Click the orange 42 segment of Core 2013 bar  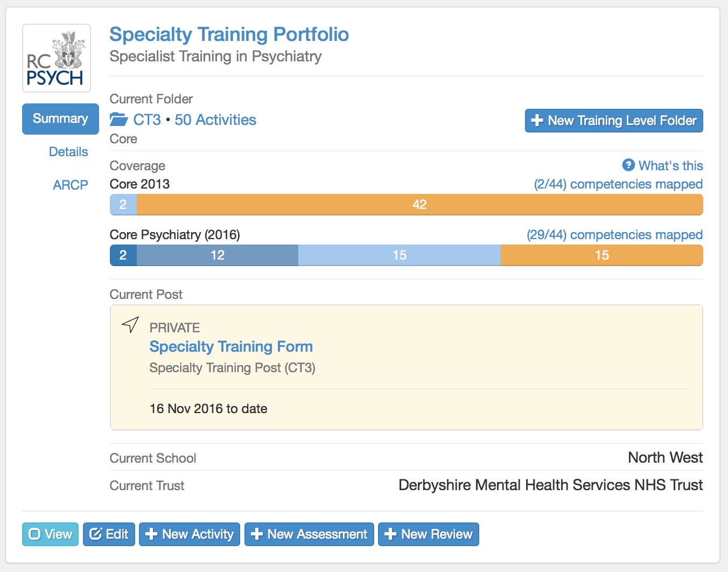pyautogui.click(x=419, y=205)
